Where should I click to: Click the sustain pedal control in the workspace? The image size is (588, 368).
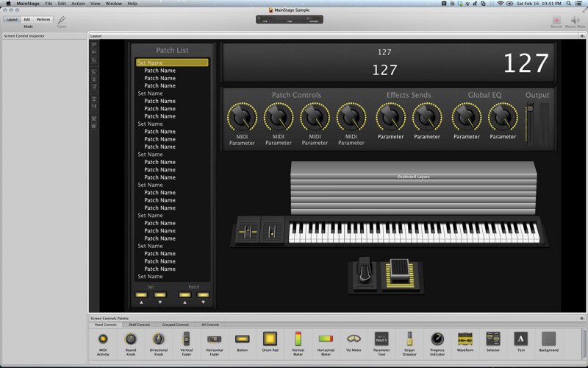click(x=364, y=275)
